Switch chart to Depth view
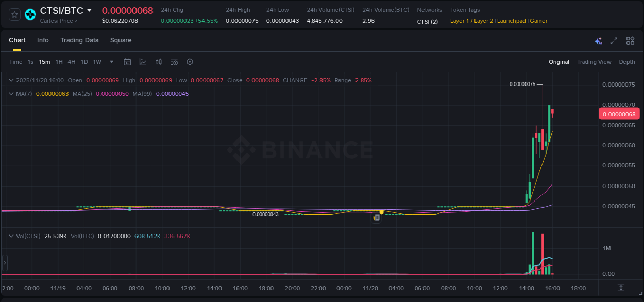This screenshot has height=302, width=644. (627, 62)
